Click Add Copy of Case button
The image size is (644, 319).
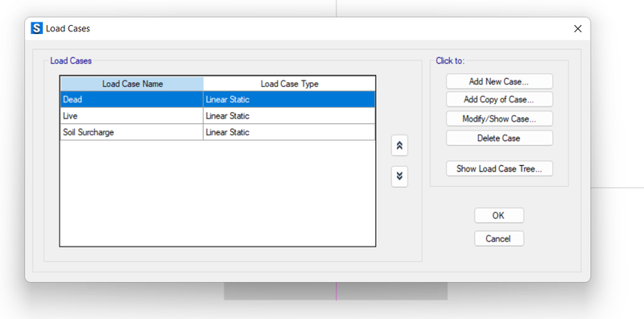tap(499, 99)
